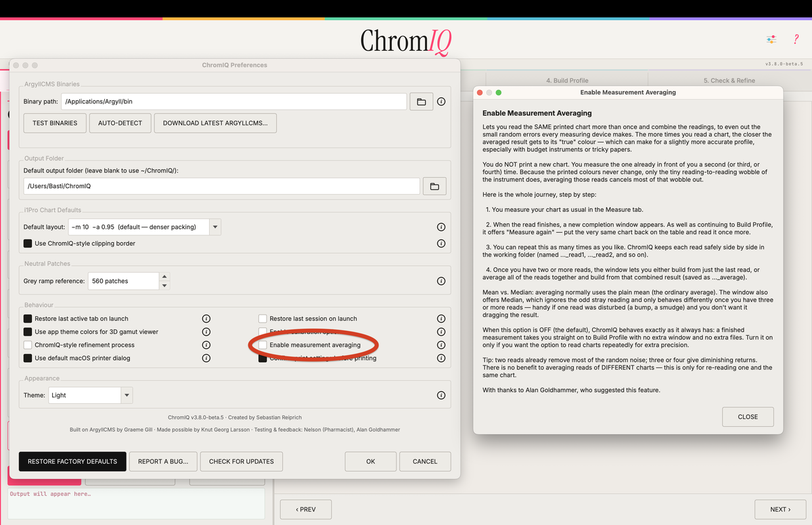The image size is (812, 525).
Task: Show info for ChromIQ-style refinement process
Action: (x=206, y=345)
